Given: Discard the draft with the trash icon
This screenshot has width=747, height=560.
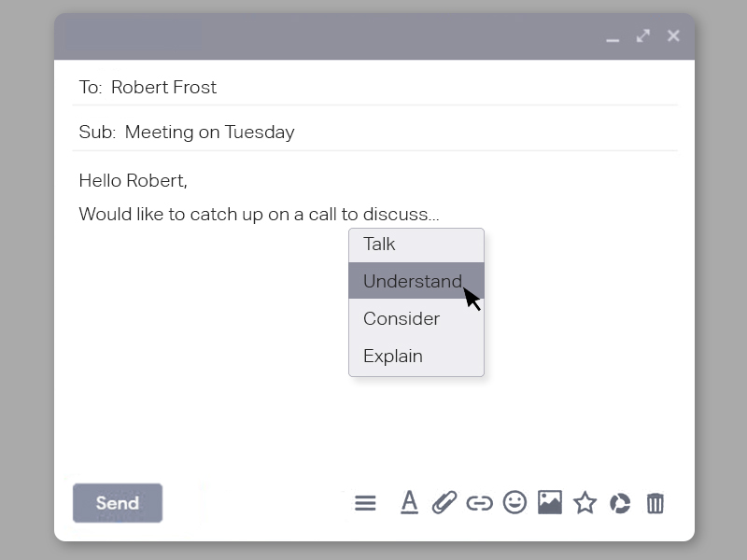Looking at the screenshot, I should tap(655, 503).
